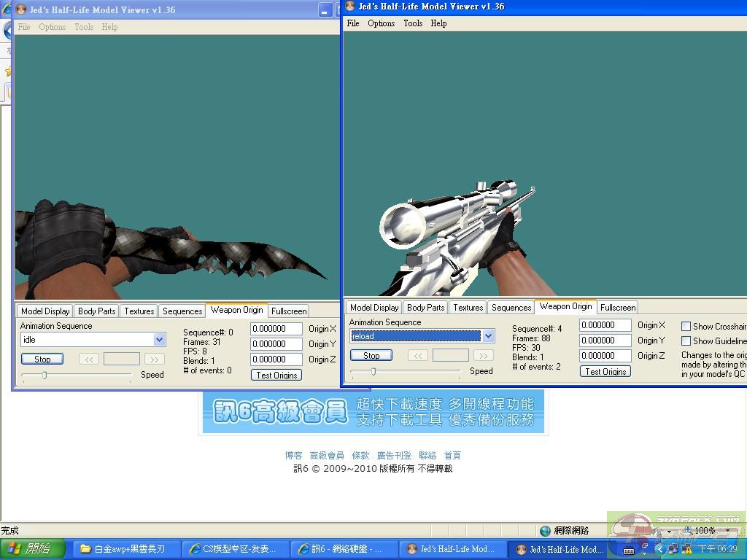The width and height of the screenshot is (747, 560).
Task: Click Origin X field in left window
Action: pyautogui.click(x=276, y=329)
